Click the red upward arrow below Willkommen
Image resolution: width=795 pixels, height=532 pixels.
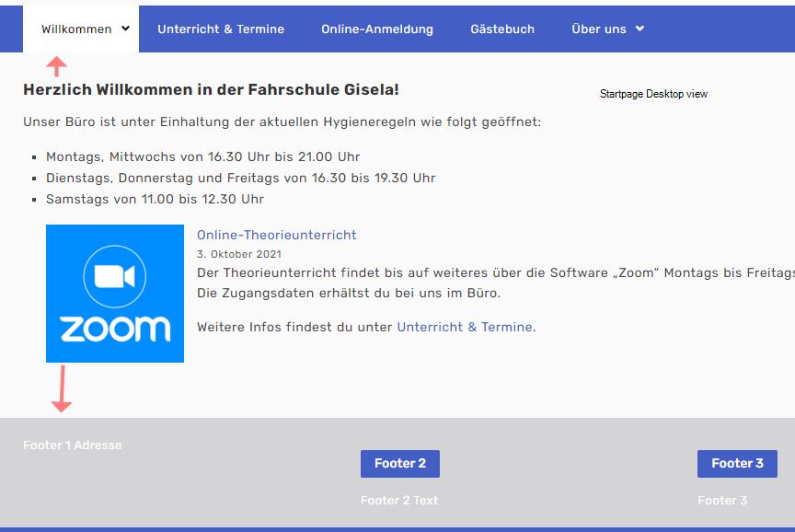coord(56,66)
